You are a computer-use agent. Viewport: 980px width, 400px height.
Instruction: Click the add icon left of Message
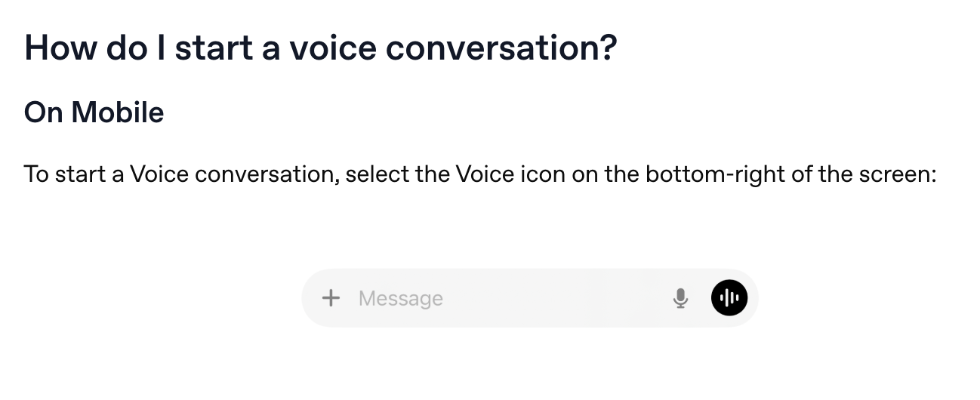(x=331, y=298)
